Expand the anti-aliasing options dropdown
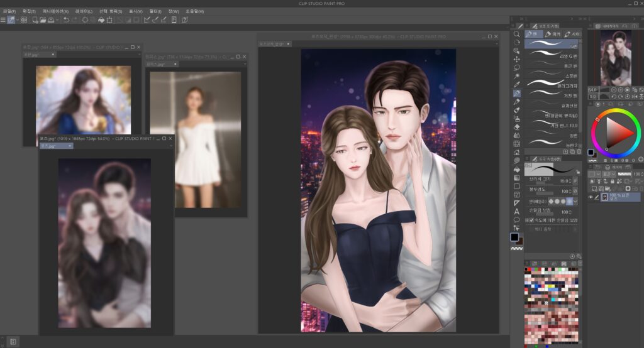644x348 pixels. point(575,201)
